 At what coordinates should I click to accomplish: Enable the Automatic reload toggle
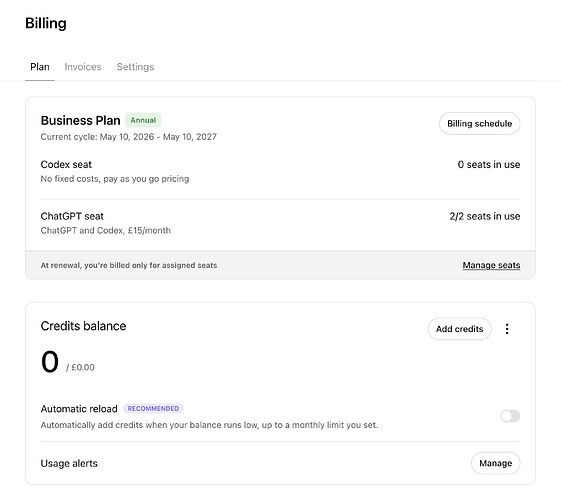[510, 416]
